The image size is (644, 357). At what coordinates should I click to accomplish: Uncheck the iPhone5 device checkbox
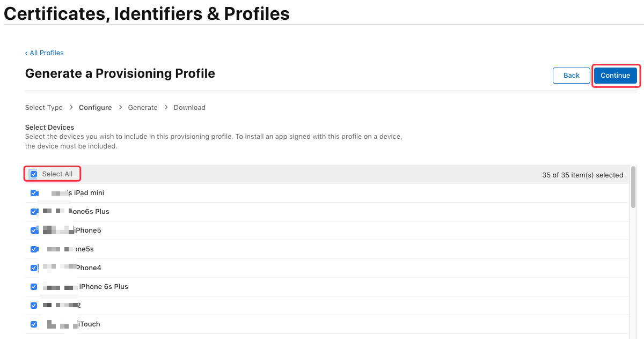click(x=34, y=230)
